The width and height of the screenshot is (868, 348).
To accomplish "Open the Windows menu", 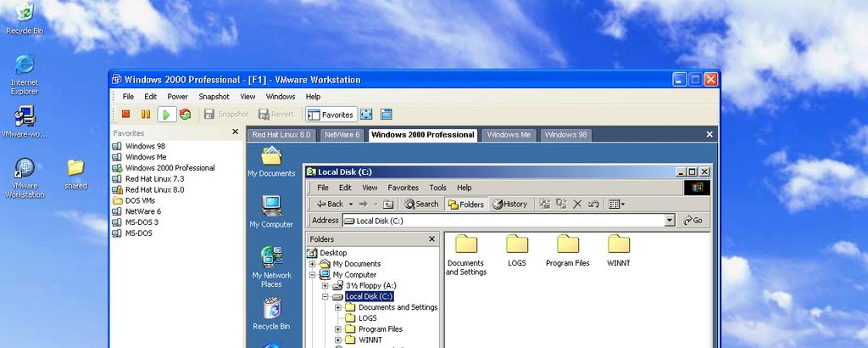I will [x=281, y=97].
